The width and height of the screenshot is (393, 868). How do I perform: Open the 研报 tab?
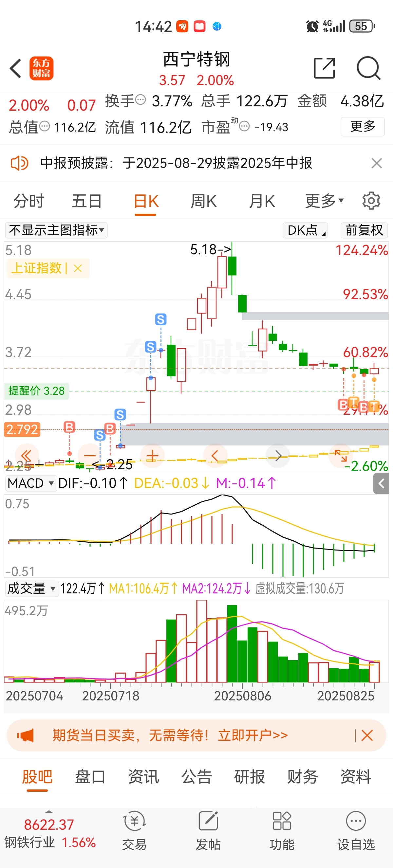250,777
